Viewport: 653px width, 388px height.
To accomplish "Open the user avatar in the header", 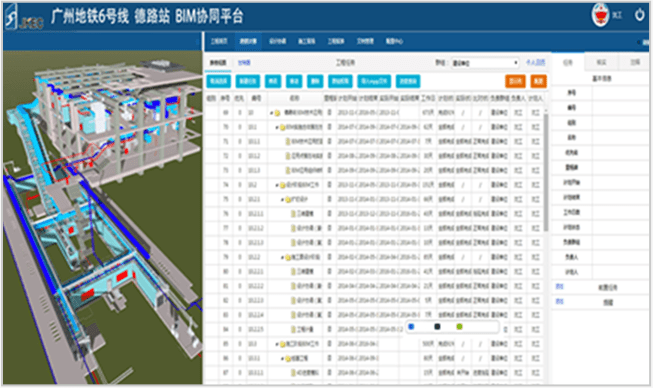I will pyautogui.click(x=600, y=15).
